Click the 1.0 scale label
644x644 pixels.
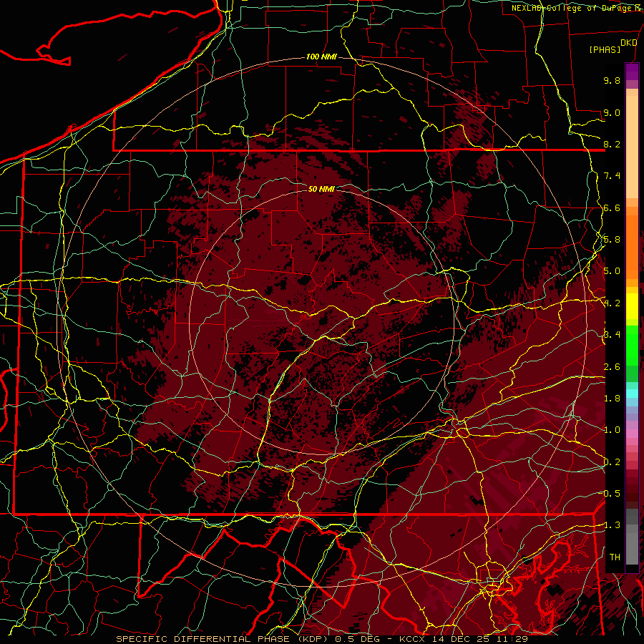612,430
